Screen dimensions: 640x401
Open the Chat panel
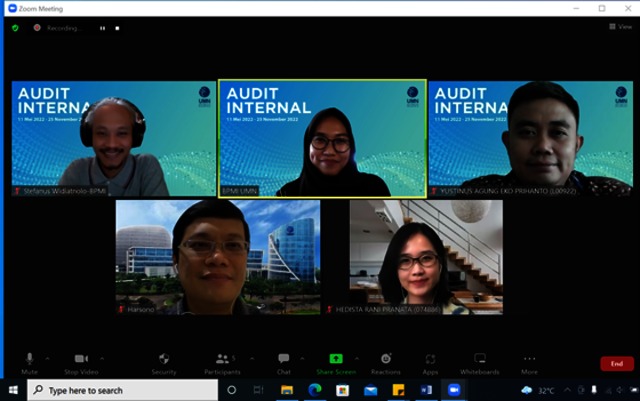284,363
